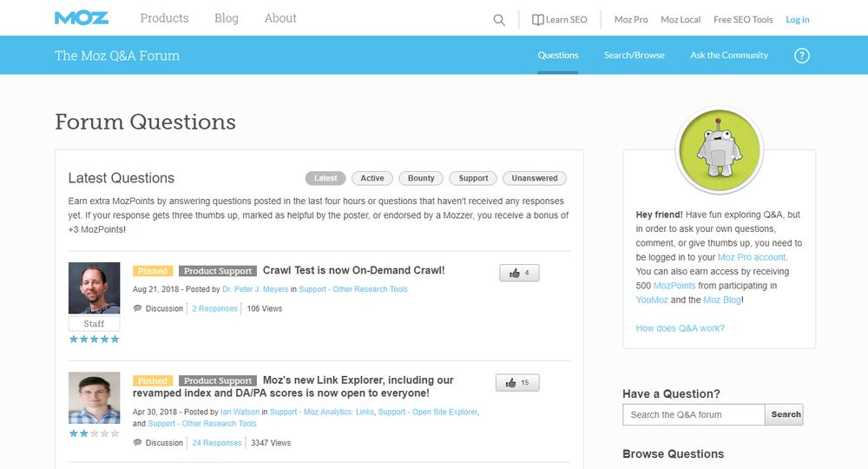Click the Moz logo
Viewport: 868px width, 469px height.
click(x=82, y=18)
